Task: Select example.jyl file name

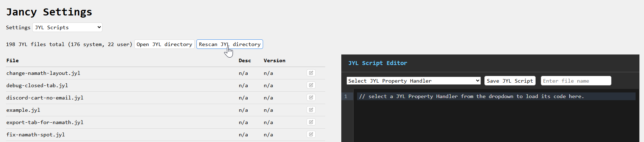Action: tap(23, 110)
